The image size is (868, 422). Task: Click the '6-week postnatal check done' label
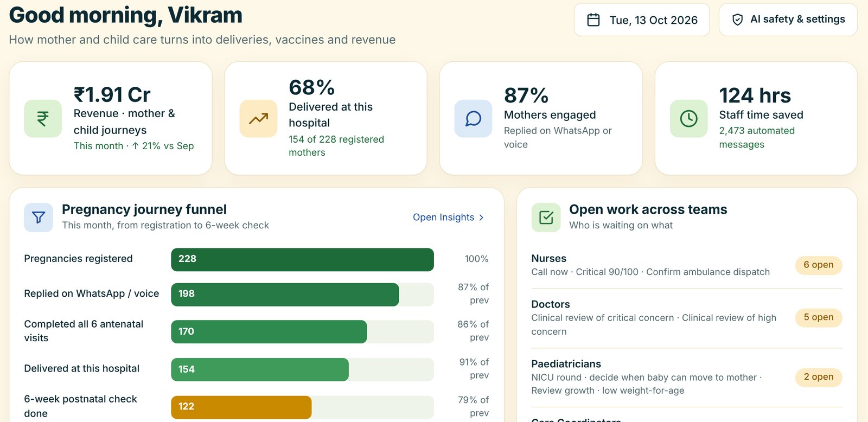(80, 406)
